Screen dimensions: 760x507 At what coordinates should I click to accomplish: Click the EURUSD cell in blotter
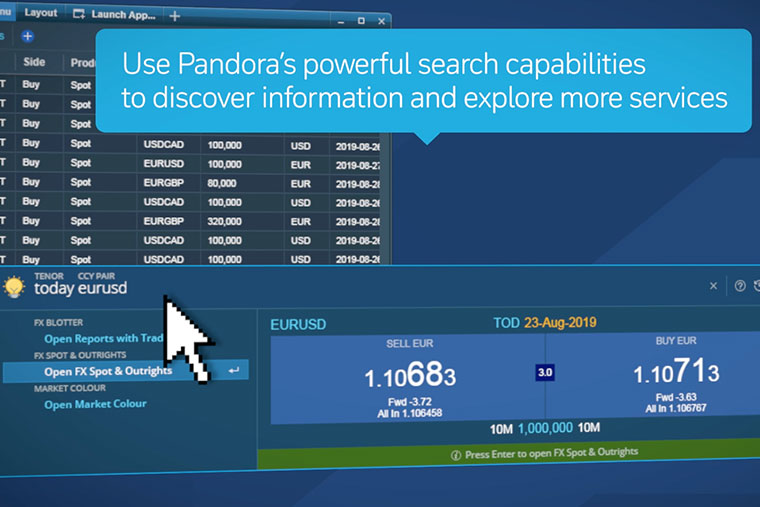click(x=163, y=164)
